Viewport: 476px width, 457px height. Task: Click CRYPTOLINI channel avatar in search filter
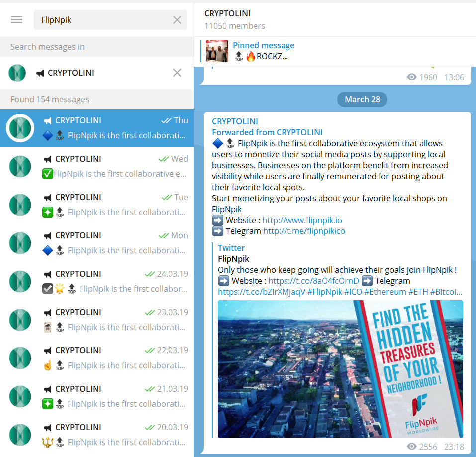click(x=17, y=73)
